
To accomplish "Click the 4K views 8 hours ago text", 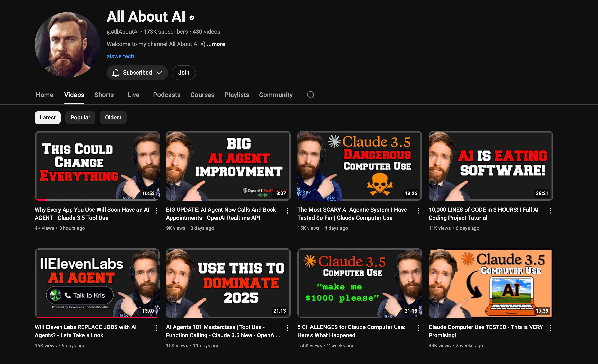I will (x=60, y=228).
